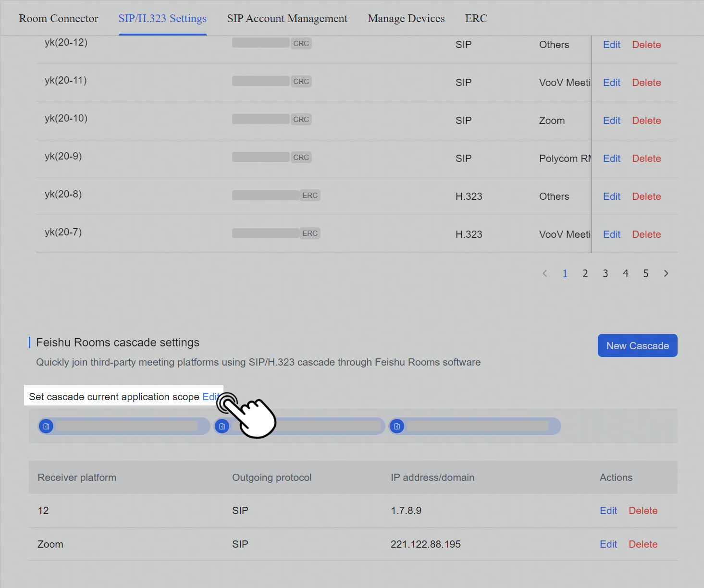Click the 'IP address/domain' column header
This screenshot has height=588, width=704.
(x=432, y=478)
